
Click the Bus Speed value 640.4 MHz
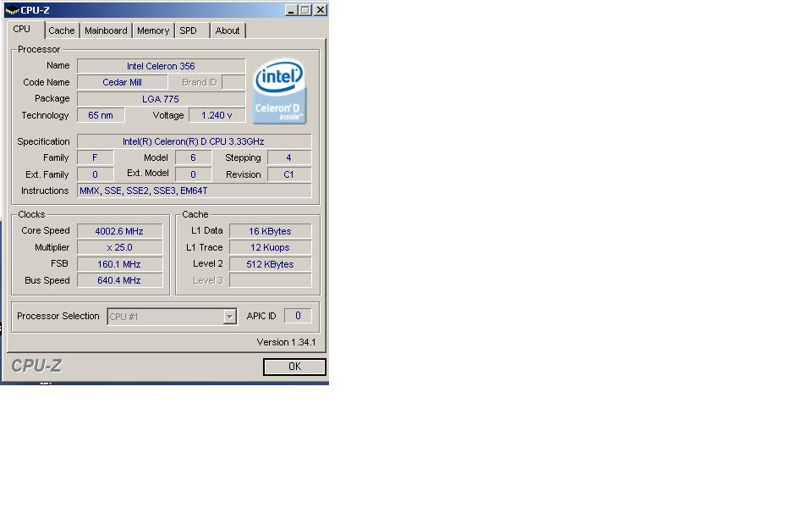coord(119,280)
